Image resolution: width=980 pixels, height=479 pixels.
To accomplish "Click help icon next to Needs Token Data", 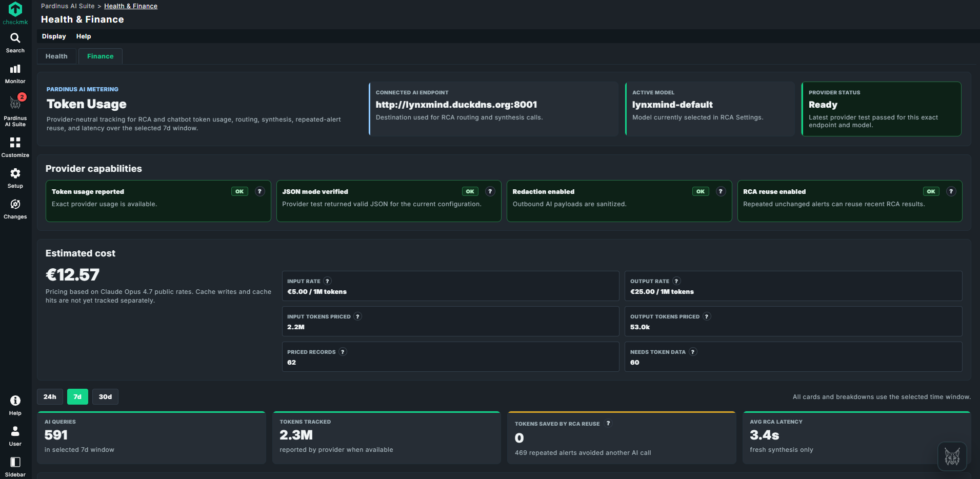I will (693, 352).
